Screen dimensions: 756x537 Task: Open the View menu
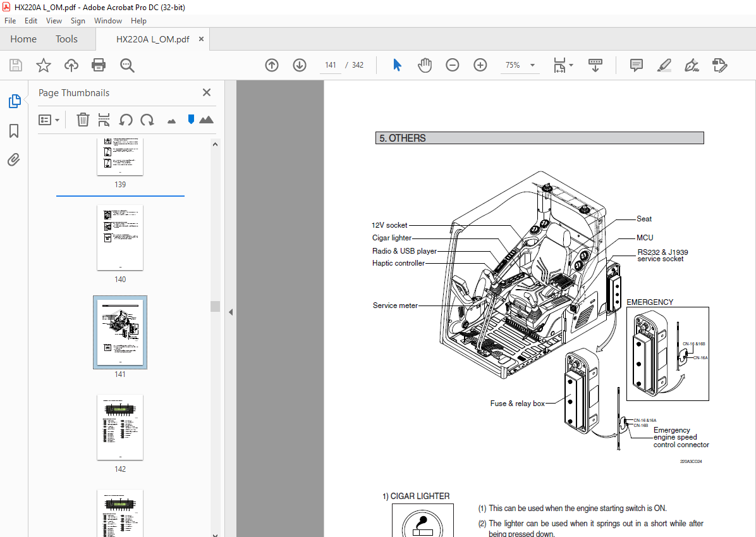(54, 21)
